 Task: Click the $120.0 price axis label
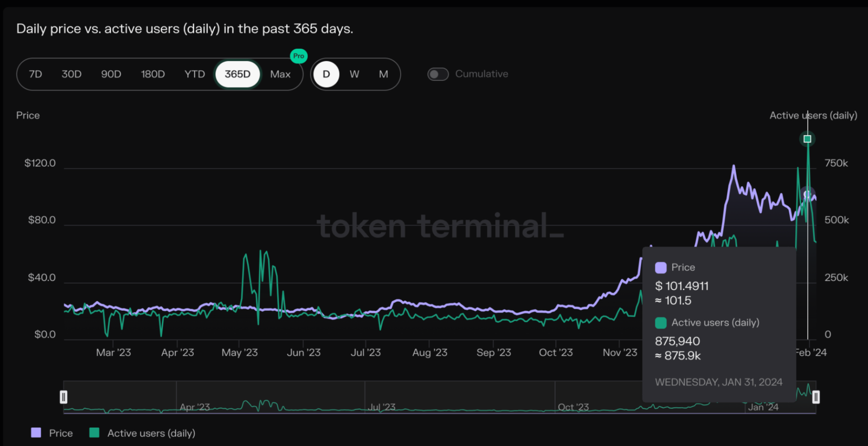point(40,163)
